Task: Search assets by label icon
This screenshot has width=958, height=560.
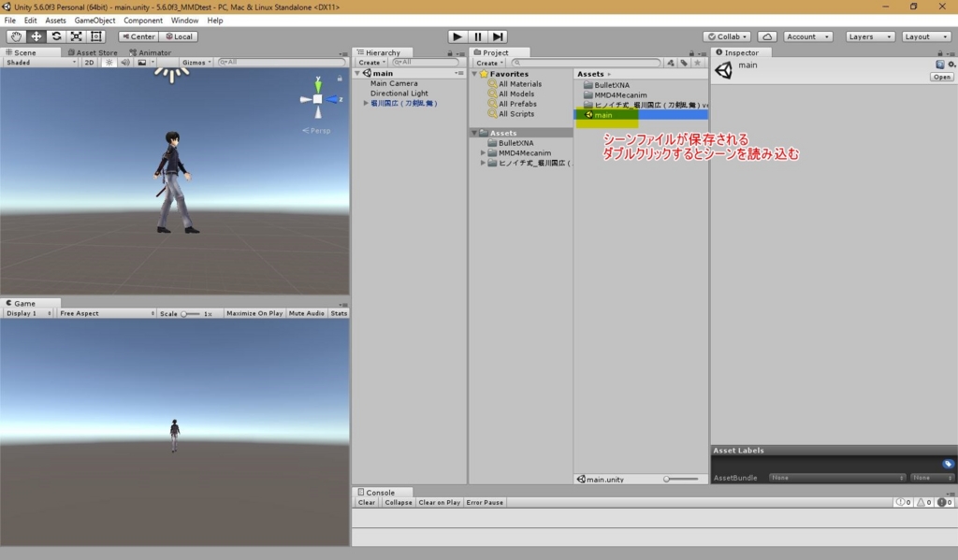Action: [684, 63]
